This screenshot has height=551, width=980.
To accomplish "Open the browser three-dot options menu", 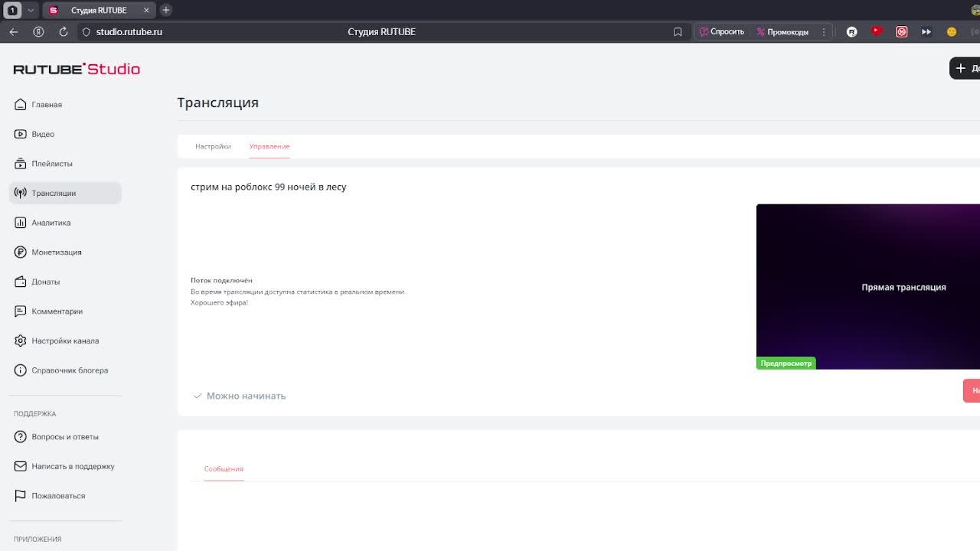I will [824, 31].
